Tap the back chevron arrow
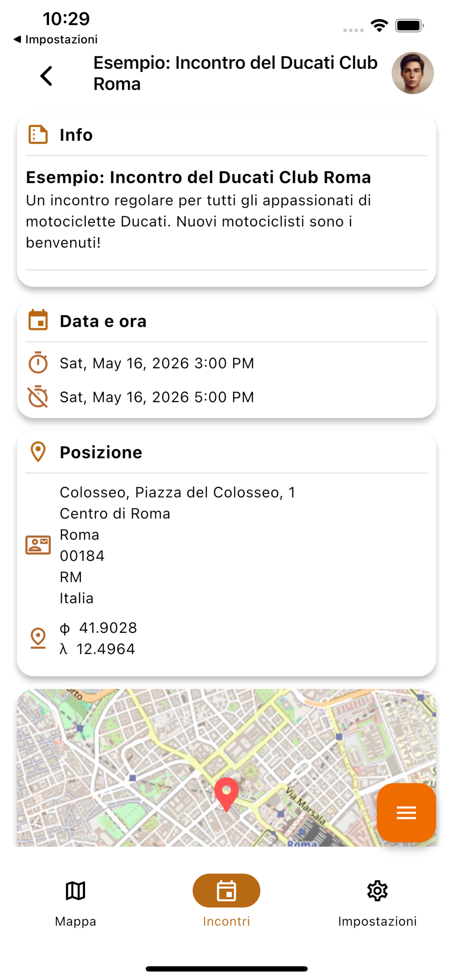The image size is (453, 980). pos(47,76)
